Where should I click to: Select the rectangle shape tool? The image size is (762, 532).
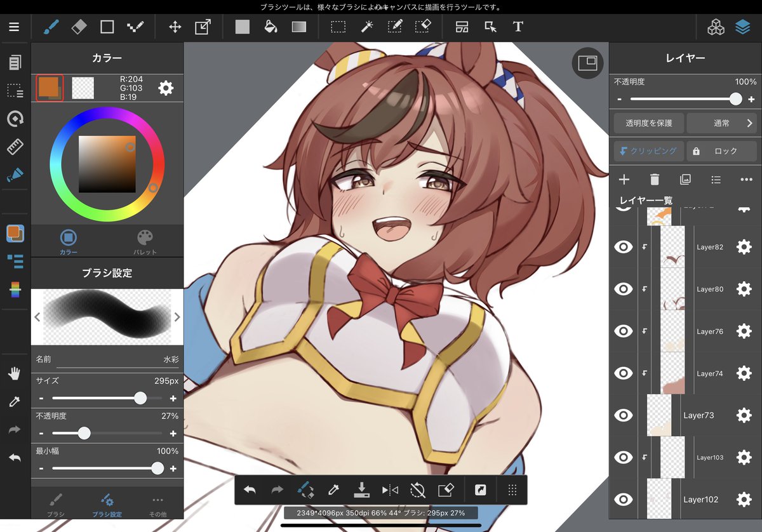(107, 27)
